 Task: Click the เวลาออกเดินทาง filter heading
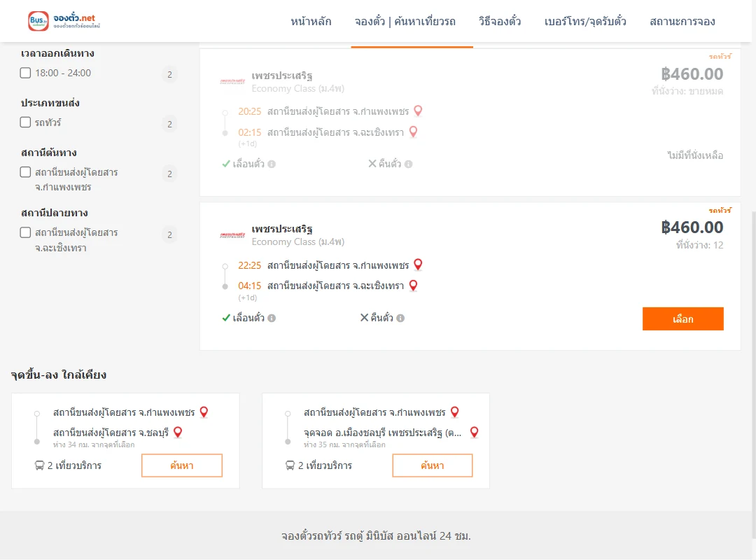[x=57, y=53]
